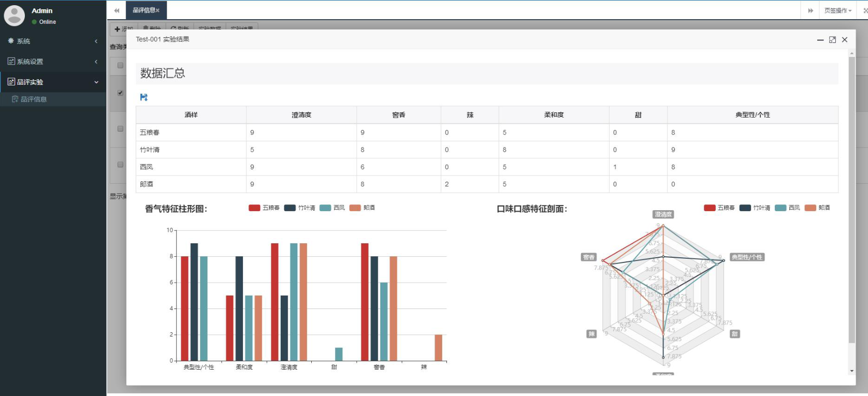The width and height of the screenshot is (868, 396).
Task: Click the 辣 radar axis label
Action: 591,334
